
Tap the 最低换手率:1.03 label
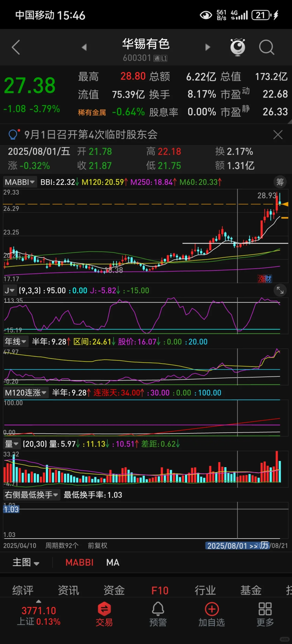pyautogui.click(x=93, y=495)
